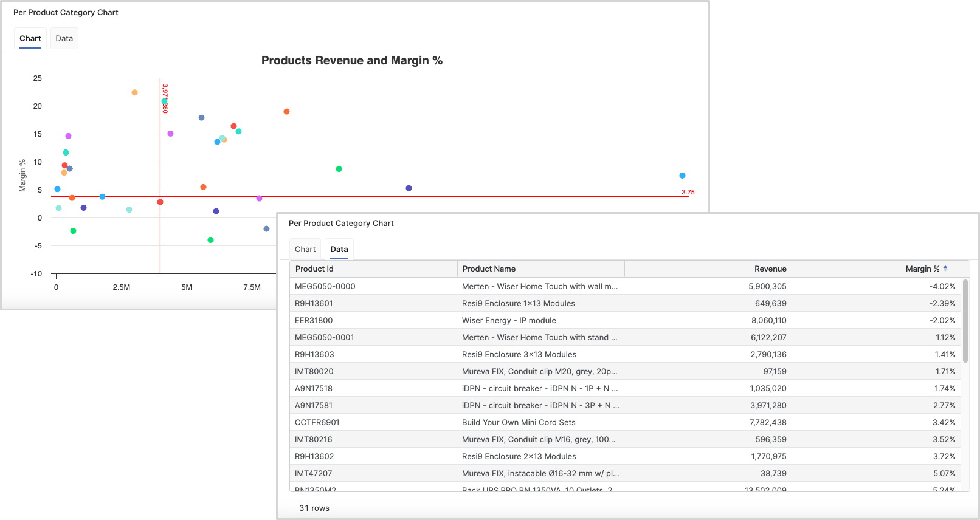Select the Chart tab in upper panel
Viewport: 980px width, 520px height.
coord(30,38)
